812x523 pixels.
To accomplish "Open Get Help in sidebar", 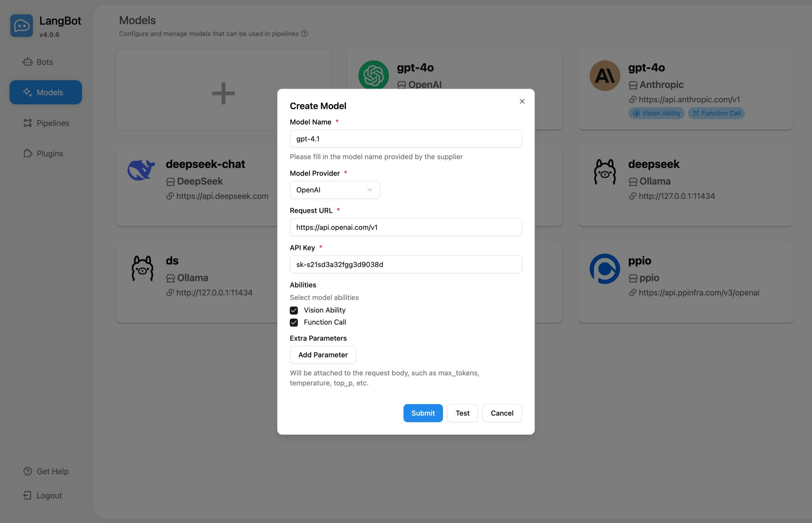I will (x=45, y=471).
